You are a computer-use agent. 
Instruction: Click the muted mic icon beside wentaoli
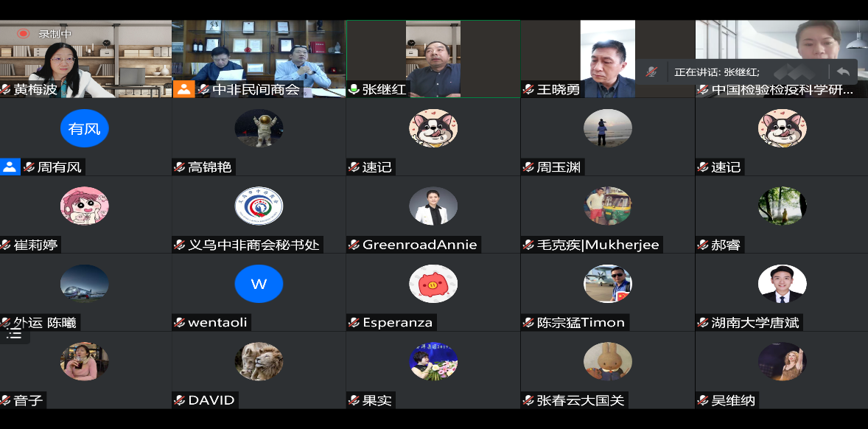pos(180,322)
